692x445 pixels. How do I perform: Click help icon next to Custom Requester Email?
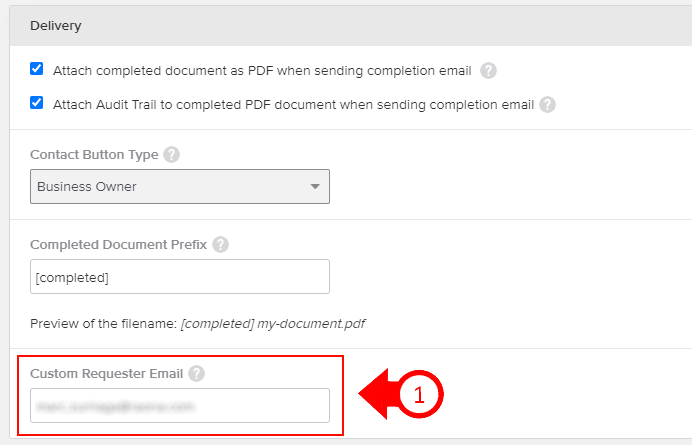pos(197,373)
